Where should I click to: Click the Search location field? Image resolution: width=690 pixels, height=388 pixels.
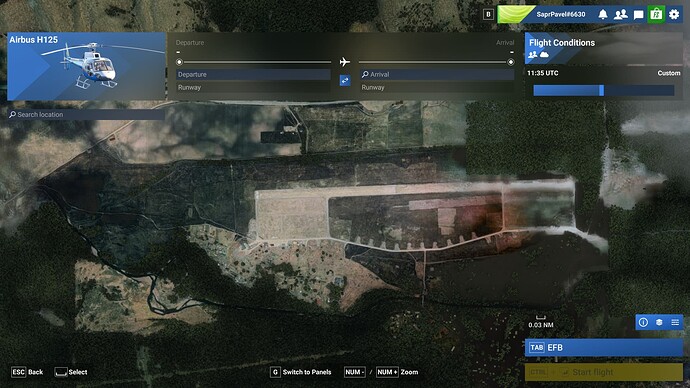[86, 114]
